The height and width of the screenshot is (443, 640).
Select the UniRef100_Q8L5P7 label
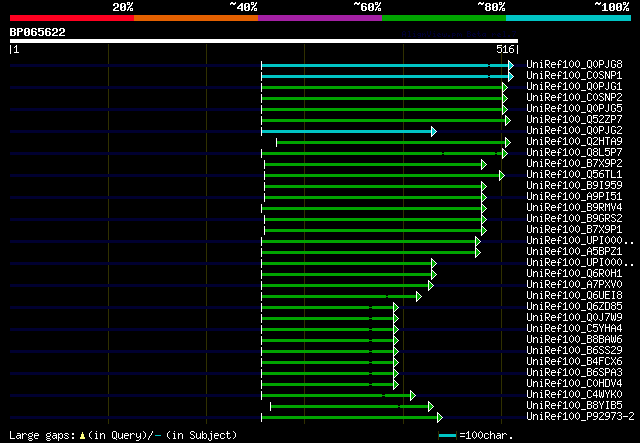click(x=574, y=152)
